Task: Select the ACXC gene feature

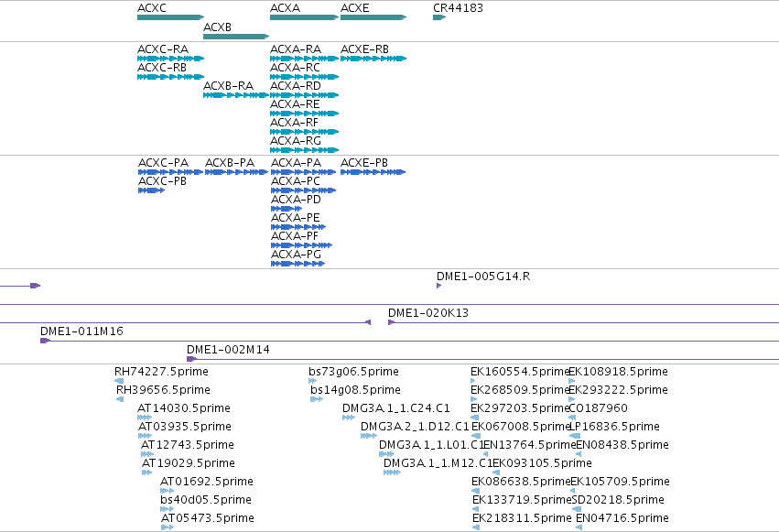Action: click(170, 17)
